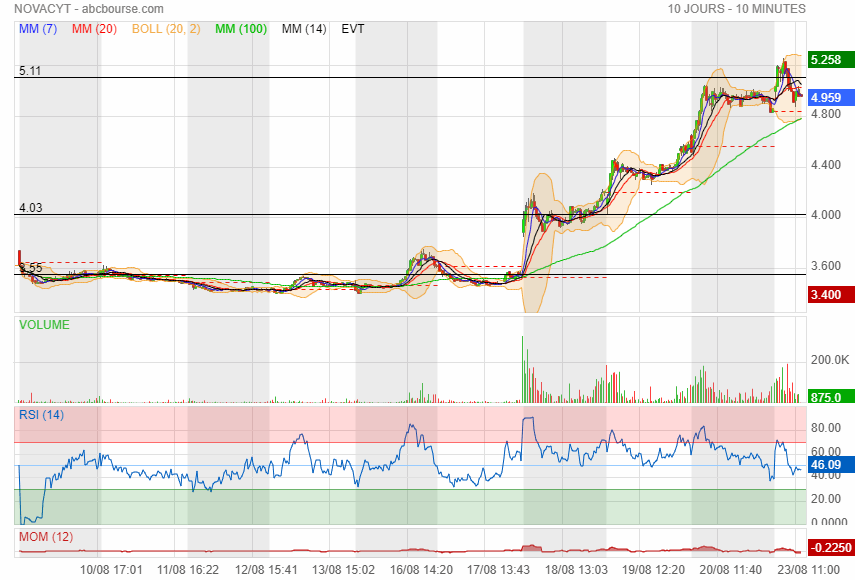This screenshot has height=580, width=855.
Task: Click the tallest green volume bar
Action: [x=522, y=369]
